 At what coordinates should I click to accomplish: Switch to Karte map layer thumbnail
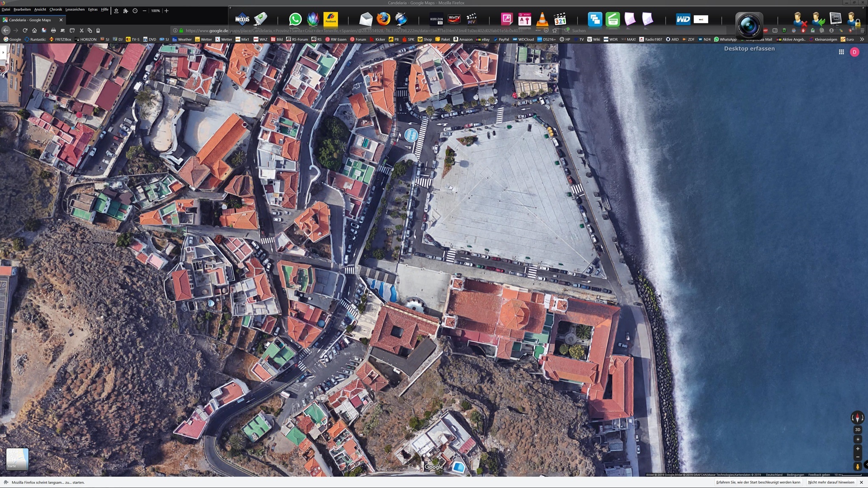(x=17, y=459)
